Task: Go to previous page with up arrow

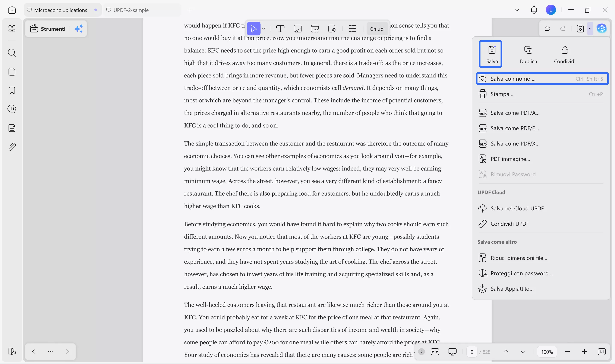Action: (505, 351)
